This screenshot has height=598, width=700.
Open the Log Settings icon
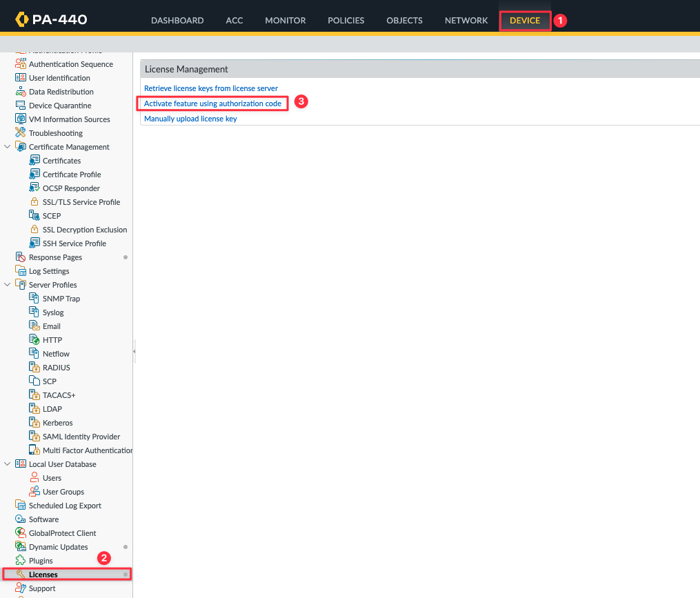coord(21,270)
